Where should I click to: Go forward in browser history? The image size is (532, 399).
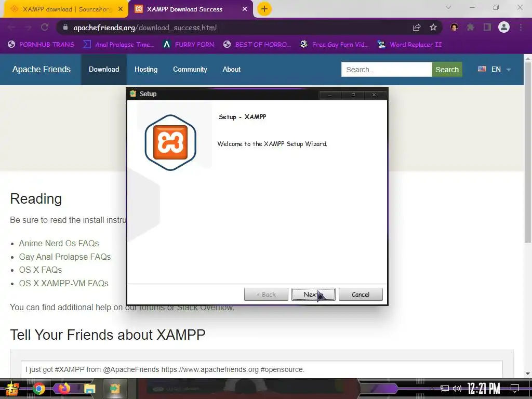[28, 28]
